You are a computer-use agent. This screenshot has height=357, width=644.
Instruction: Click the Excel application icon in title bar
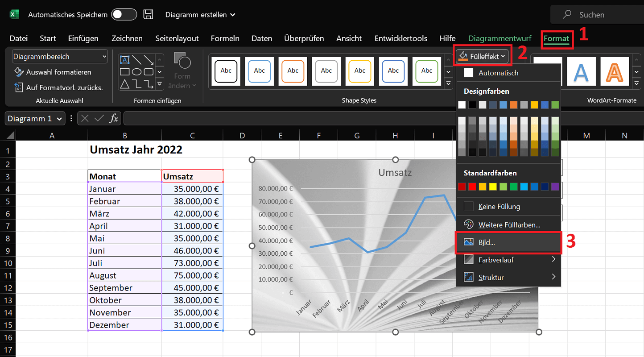pos(14,15)
